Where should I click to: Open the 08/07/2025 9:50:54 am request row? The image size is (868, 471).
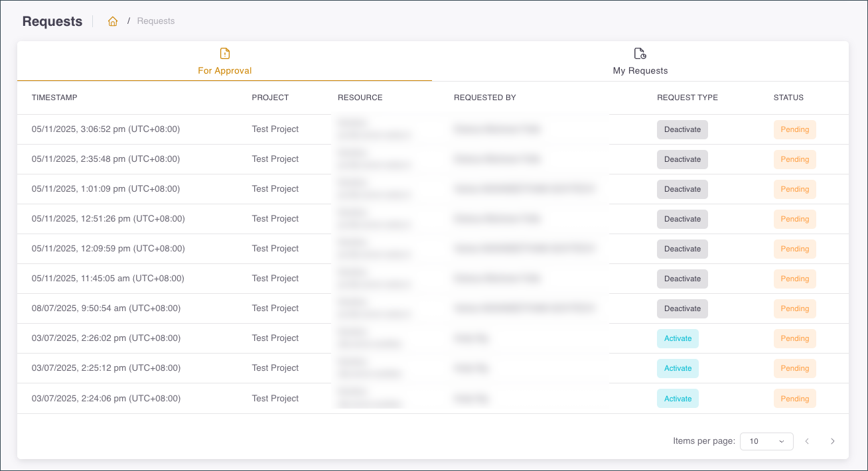click(433, 308)
